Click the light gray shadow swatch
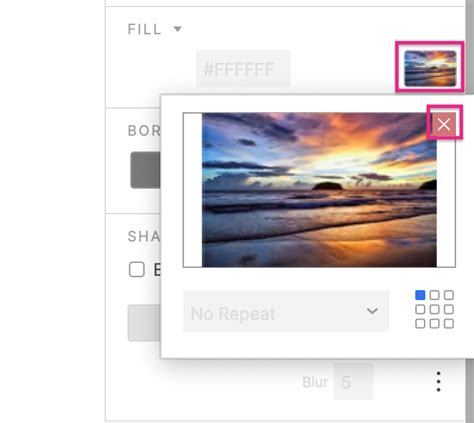474x423 pixels. click(144, 323)
